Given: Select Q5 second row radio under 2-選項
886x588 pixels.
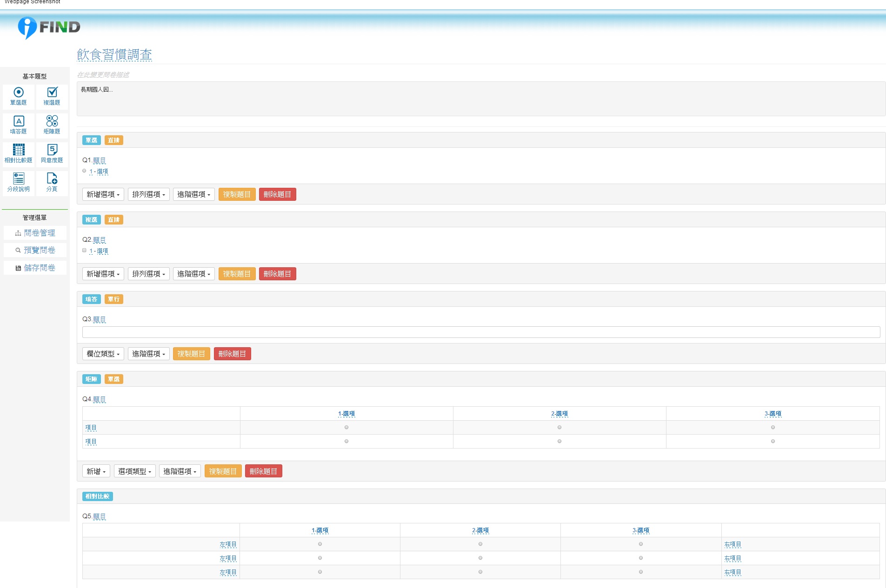Looking at the screenshot, I should [x=480, y=558].
